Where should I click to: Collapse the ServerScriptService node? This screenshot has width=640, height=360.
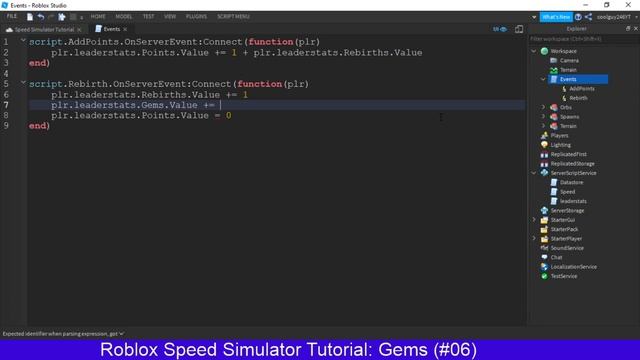534,173
